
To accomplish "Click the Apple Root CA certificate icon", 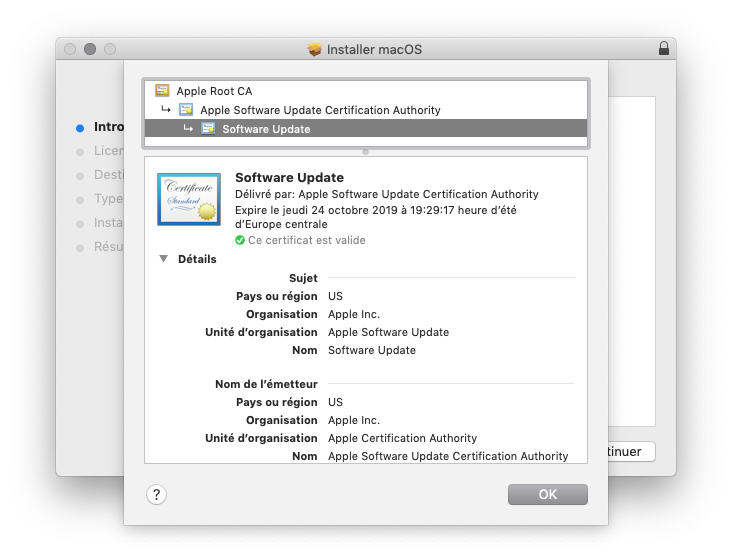I will [x=162, y=91].
